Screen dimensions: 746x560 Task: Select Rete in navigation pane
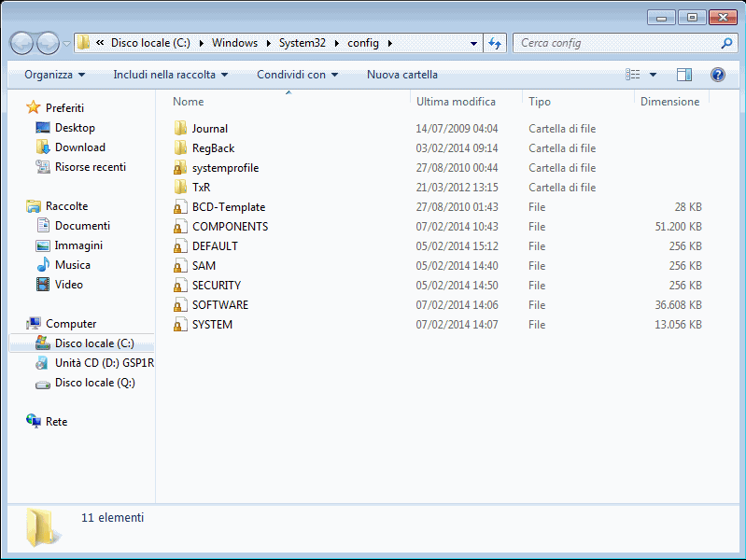click(56, 422)
